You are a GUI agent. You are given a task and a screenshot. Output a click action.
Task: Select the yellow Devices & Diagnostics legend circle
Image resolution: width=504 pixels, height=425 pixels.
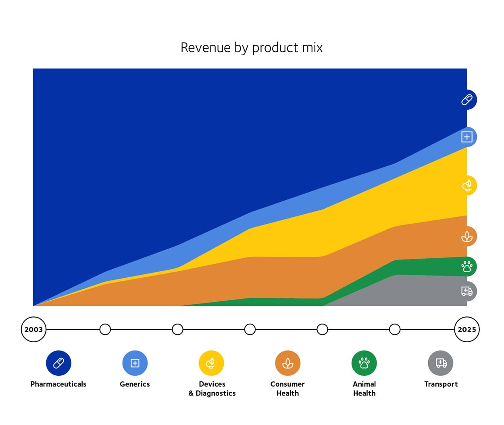click(212, 362)
